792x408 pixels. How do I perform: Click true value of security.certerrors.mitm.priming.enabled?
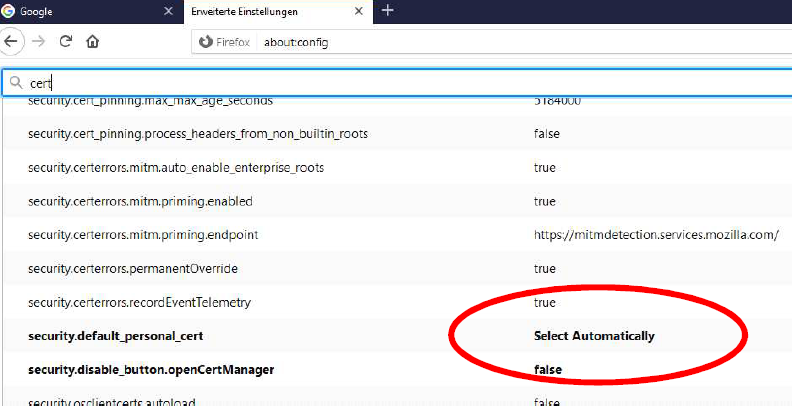[544, 201]
